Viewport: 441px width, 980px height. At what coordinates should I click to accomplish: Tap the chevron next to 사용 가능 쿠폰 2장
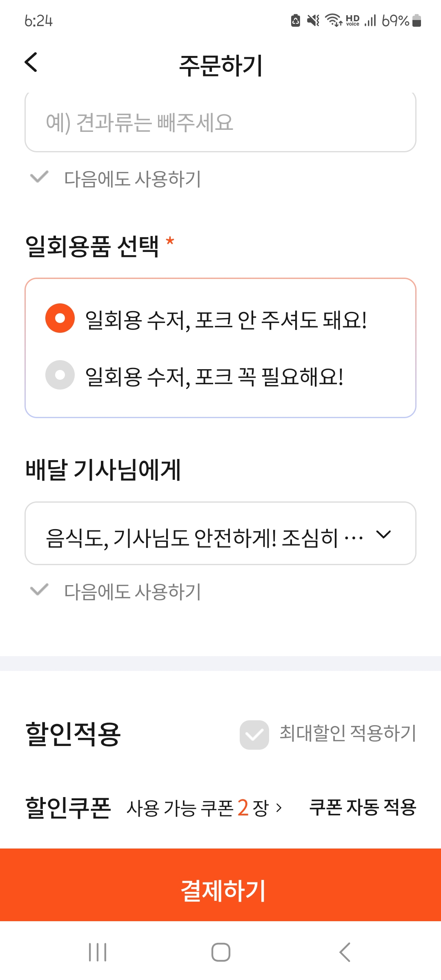pyautogui.click(x=279, y=808)
